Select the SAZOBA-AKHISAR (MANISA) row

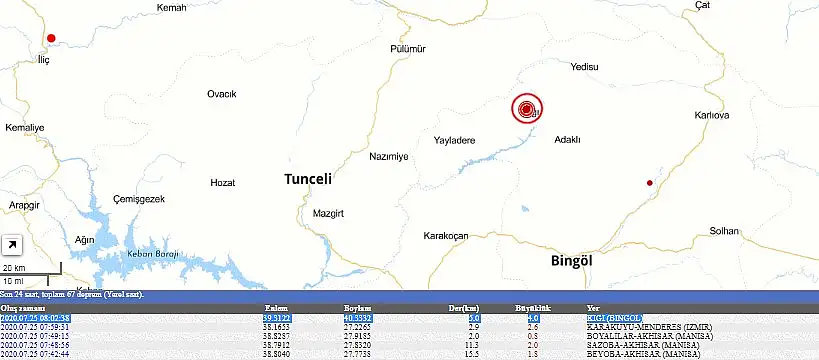click(410, 345)
